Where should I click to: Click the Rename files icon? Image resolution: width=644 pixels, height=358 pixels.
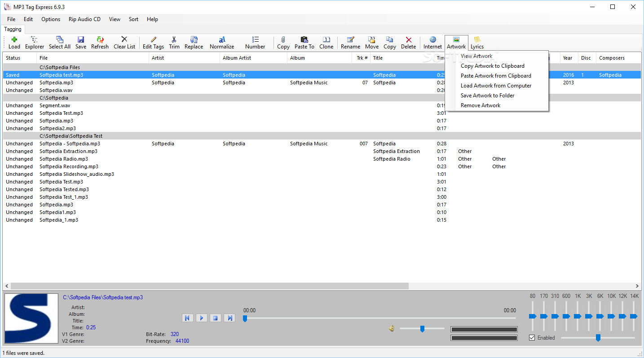click(350, 43)
